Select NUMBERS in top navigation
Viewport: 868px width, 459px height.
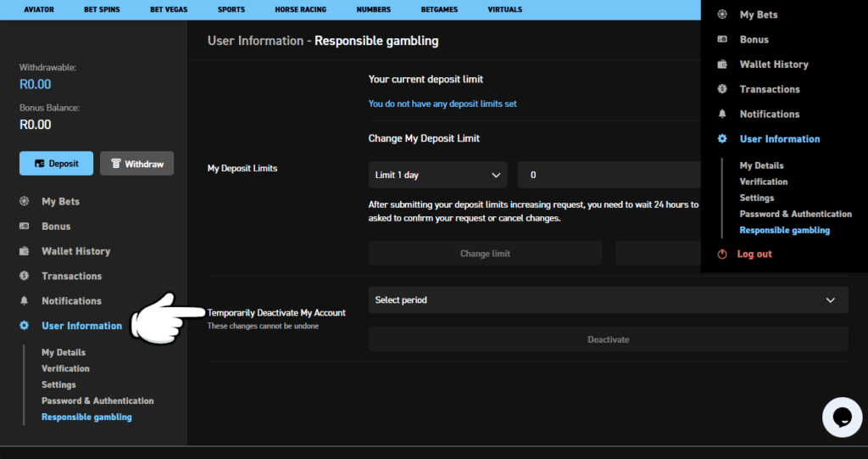point(374,9)
